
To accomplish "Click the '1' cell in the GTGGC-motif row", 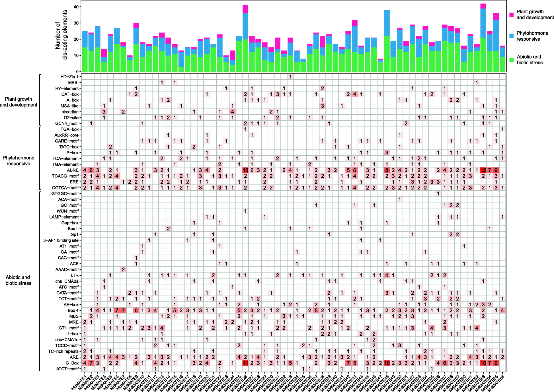I will coord(438,193).
